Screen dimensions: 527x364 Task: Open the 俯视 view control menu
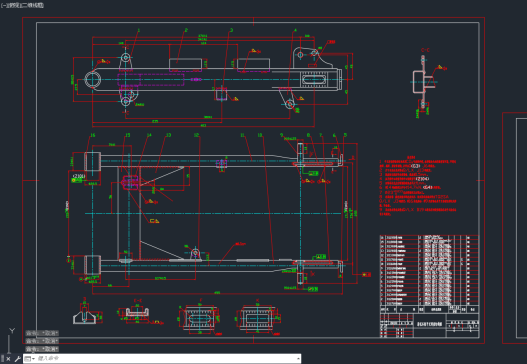pos(13,5)
